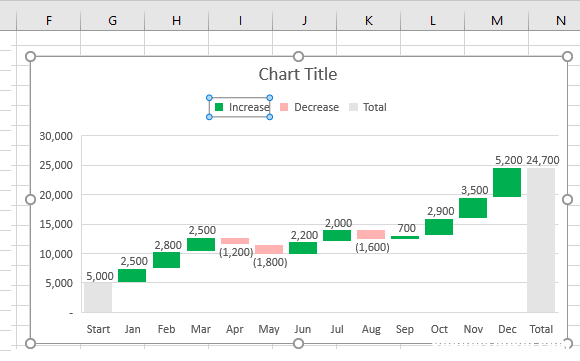Viewport: 580px width, 361px height.
Task: Select column G header
Action: pyautogui.click(x=112, y=20)
